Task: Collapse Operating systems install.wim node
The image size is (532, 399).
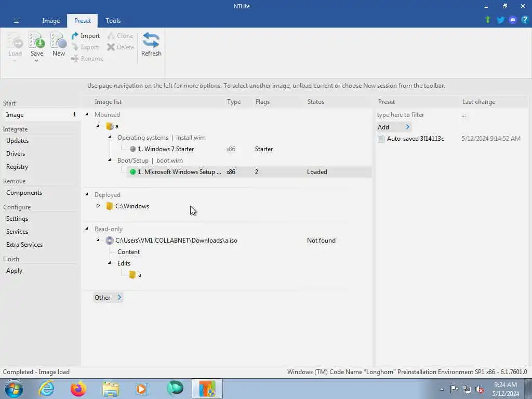Action: coord(110,137)
